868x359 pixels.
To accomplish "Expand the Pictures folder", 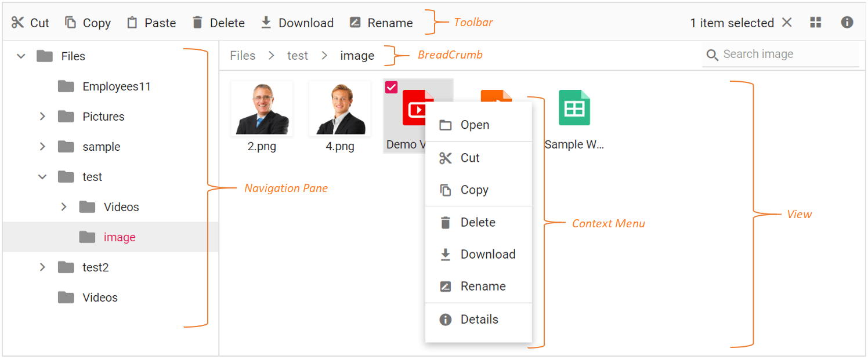I will [42, 116].
